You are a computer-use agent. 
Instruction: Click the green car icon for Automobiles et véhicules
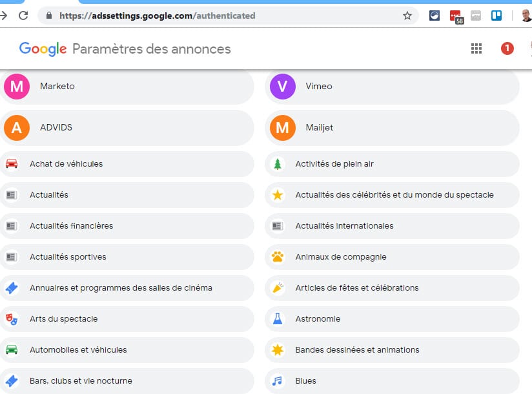(12, 349)
